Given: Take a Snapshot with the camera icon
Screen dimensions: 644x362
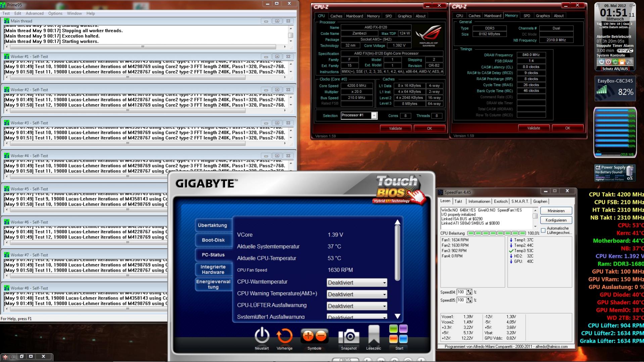Looking at the screenshot, I should 349,336.
